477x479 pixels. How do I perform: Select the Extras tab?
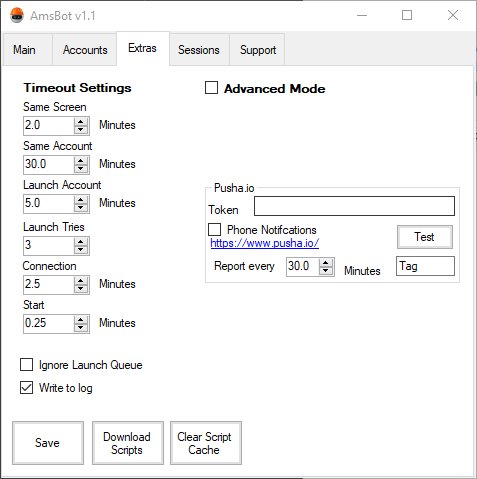coord(143,48)
